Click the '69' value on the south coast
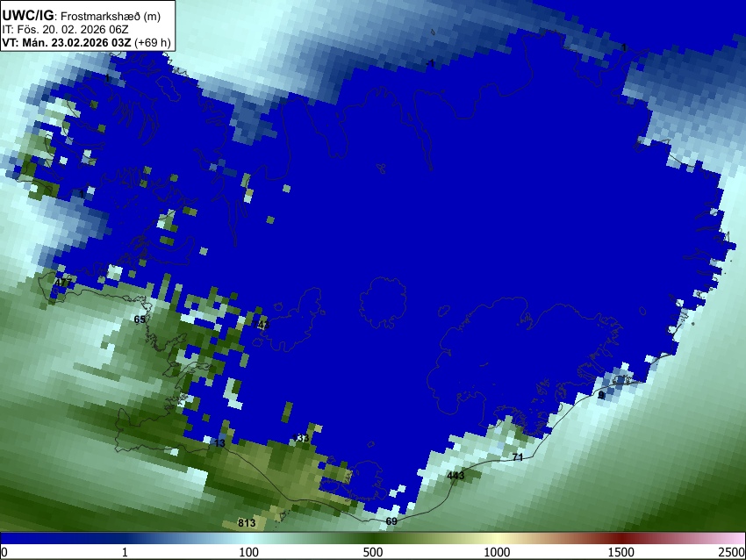 tap(391, 521)
